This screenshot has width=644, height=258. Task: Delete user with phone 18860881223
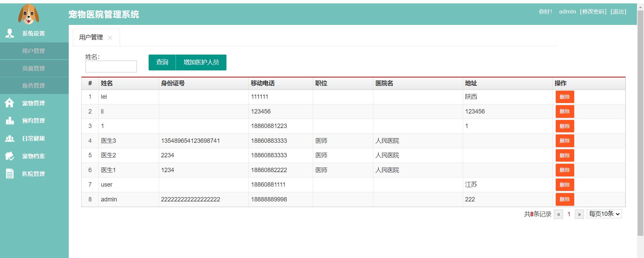click(x=565, y=126)
